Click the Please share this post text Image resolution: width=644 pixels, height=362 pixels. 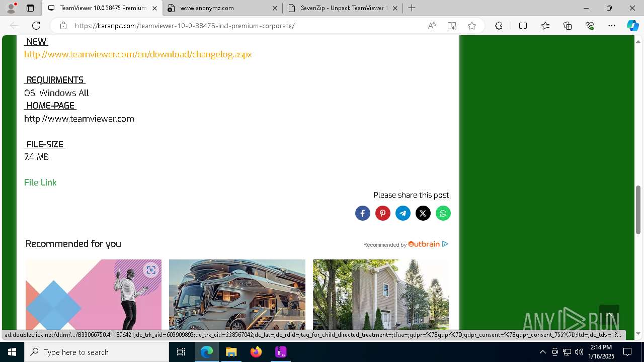tap(412, 195)
